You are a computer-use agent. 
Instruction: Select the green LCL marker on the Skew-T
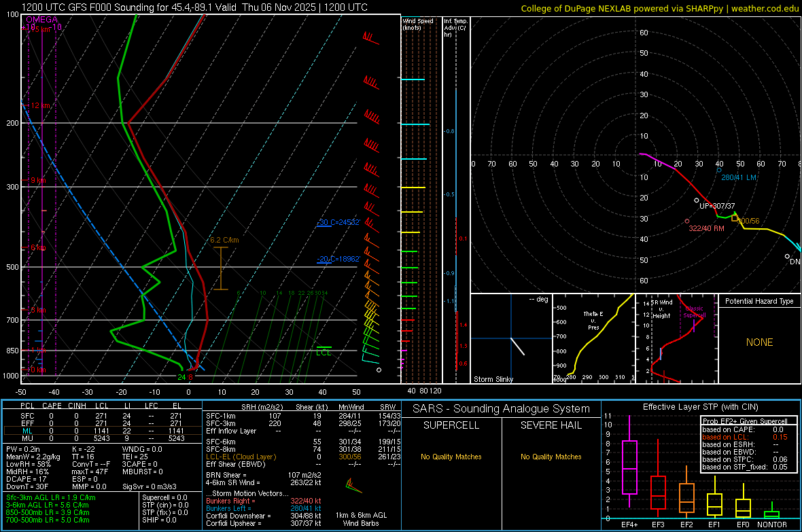(x=324, y=351)
